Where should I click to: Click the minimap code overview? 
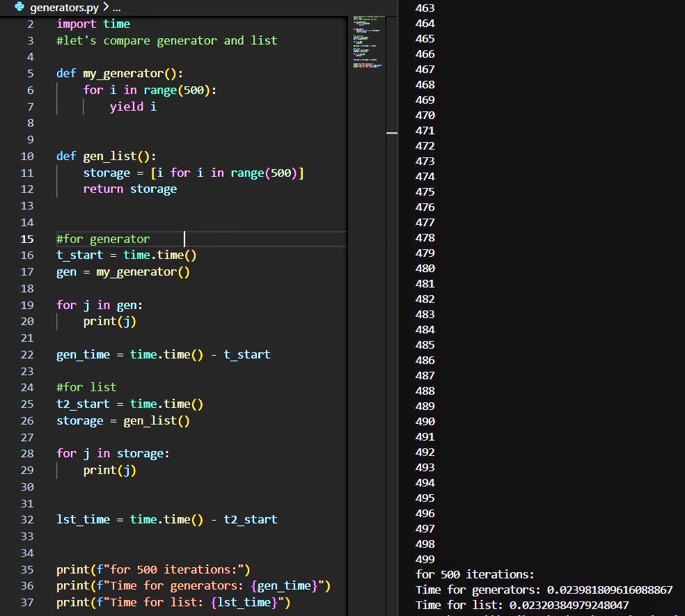[x=369, y=42]
